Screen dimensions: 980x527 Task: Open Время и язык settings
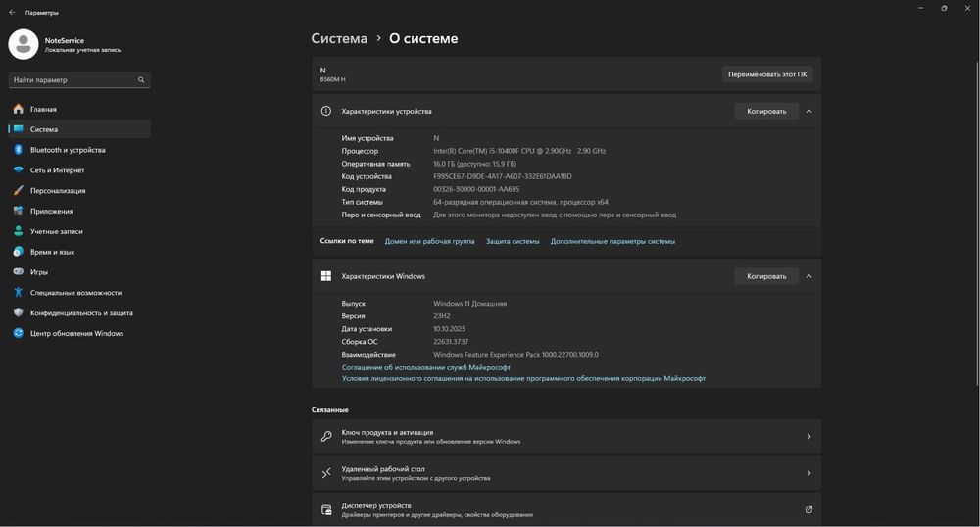[79, 252]
